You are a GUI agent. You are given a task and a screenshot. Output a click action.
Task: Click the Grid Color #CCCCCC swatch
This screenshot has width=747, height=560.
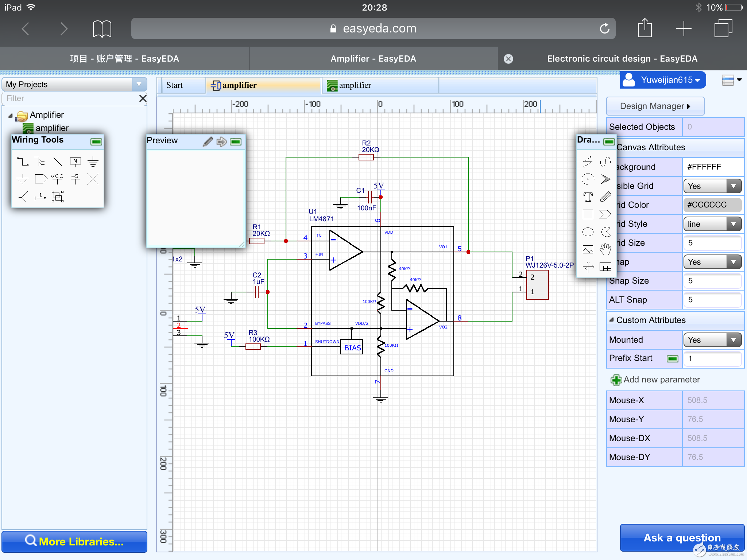pyautogui.click(x=712, y=205)
